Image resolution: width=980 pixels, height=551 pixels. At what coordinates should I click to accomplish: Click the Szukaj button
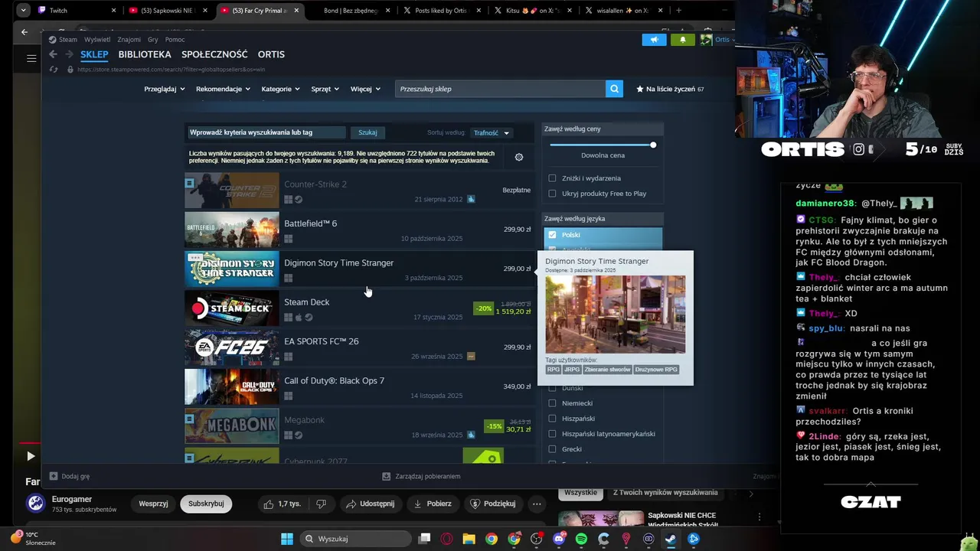(367, 132)
